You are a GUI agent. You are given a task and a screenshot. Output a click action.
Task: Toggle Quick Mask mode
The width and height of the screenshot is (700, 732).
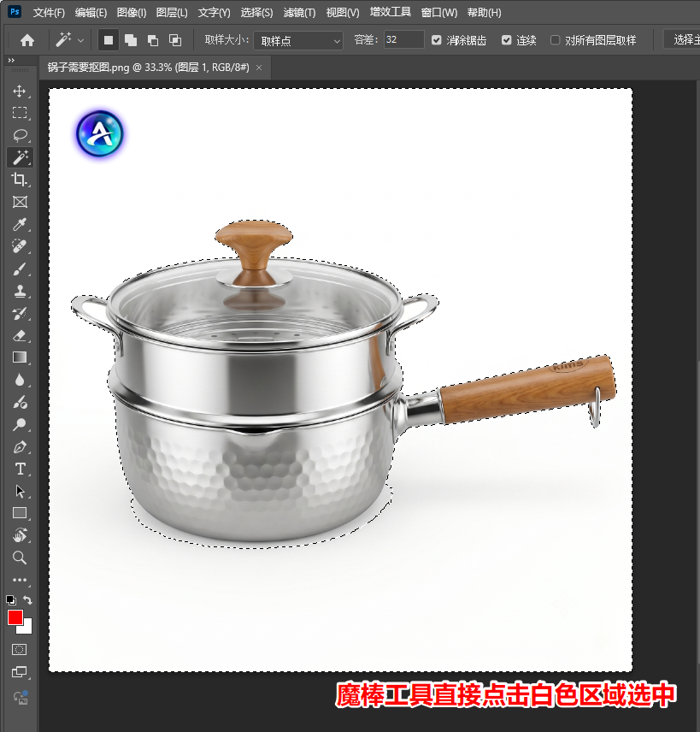click(19, 649)
